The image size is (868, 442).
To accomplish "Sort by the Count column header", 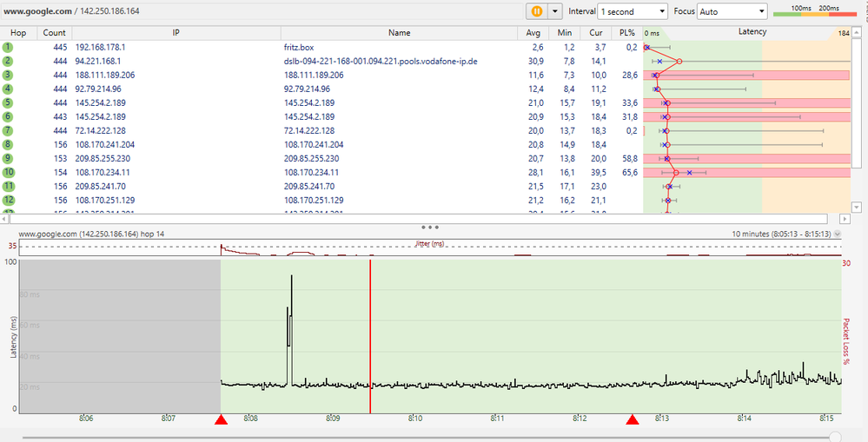I will [x=54, y=33].
